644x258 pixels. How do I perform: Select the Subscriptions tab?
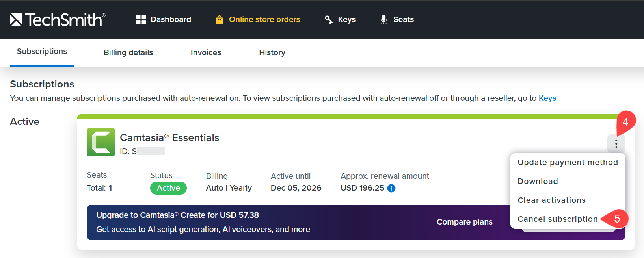click(x=42, y=52)
